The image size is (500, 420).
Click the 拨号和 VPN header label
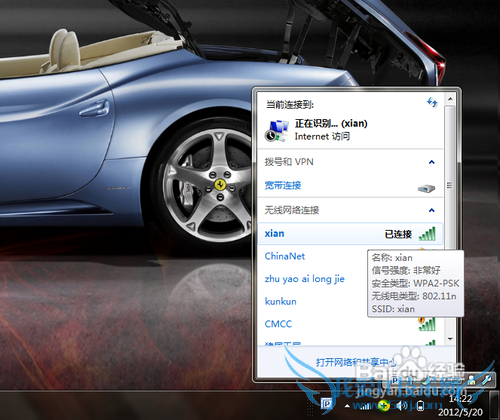click(289, 162)
